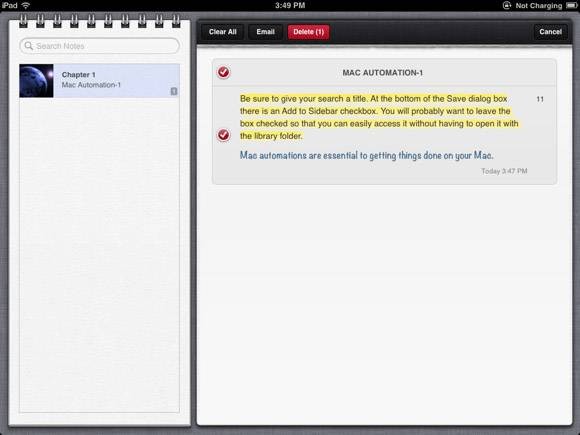This screenshot has height=435, width=580.
Task: Click the magnifying glass search icon
Action: pyautogui.click(x=28, y=46)
